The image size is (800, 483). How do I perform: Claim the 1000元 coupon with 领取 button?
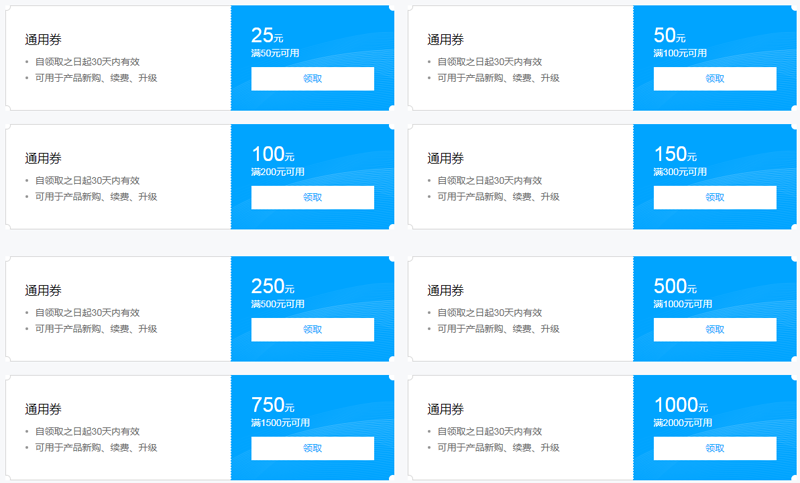pos(715,448)
